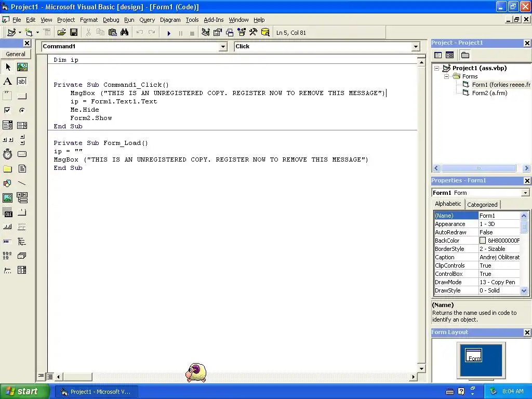This screenshot has width=532, height=399.
Task: Click the Add Form toolbar icon
Action: pos(29,32)
